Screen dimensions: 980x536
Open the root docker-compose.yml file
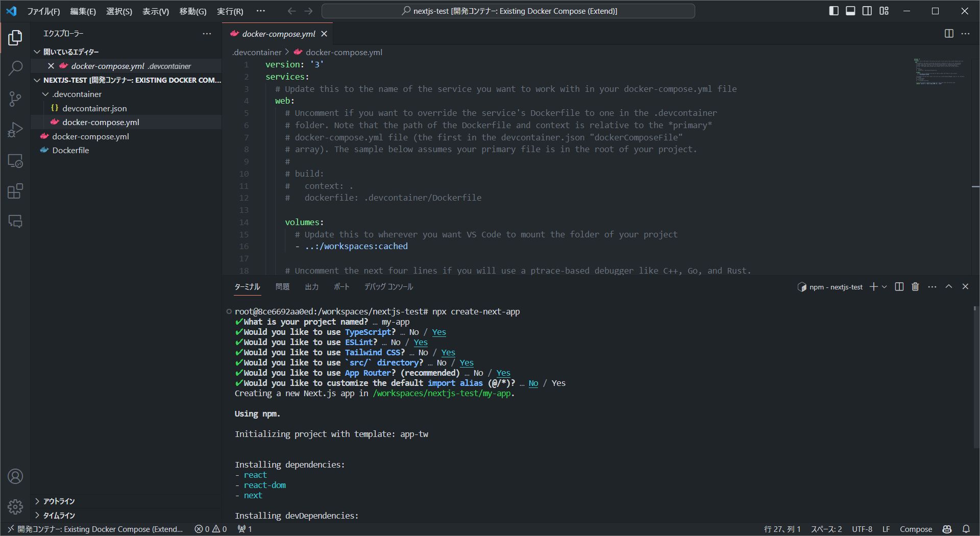[x=126, y=136]
